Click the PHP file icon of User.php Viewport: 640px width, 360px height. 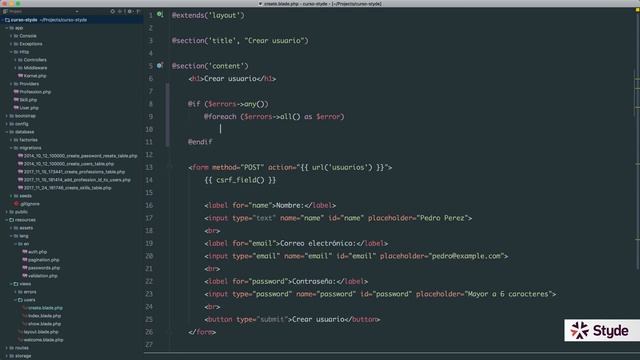click(x=16, y=108)
